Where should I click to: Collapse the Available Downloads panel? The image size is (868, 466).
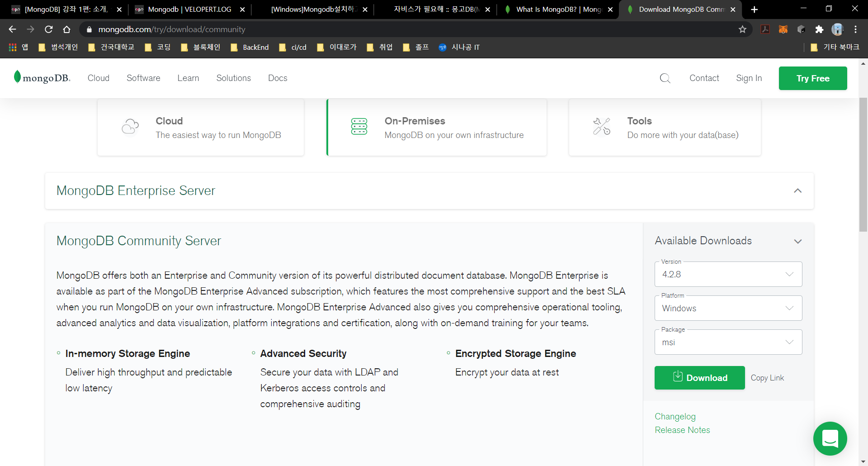798,241
